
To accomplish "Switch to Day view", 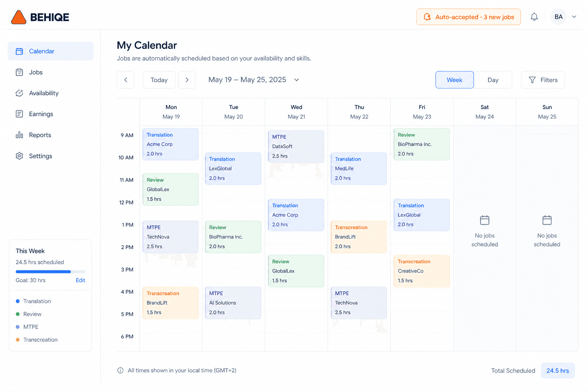I will pyautogui.click(x=493, y=80).
